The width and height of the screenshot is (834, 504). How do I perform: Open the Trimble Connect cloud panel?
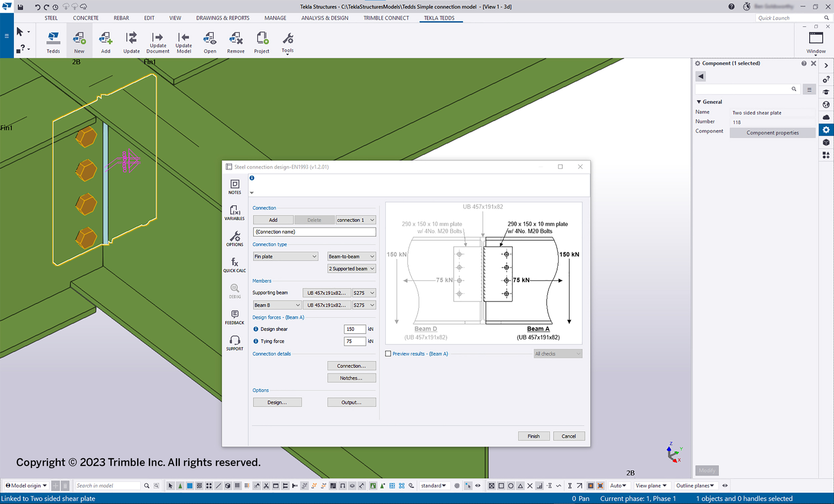pyautogui.click(x=826, y=117)
